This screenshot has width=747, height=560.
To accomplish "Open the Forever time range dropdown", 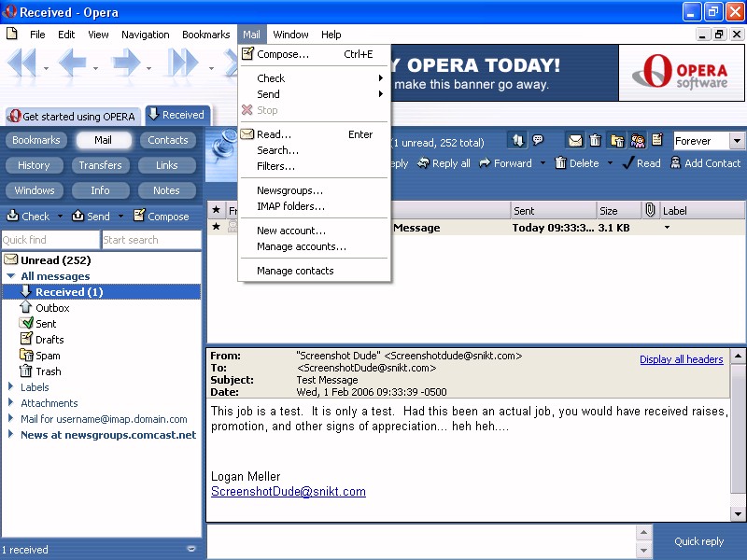I will [737, 141].
